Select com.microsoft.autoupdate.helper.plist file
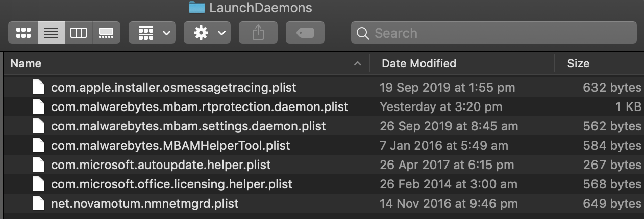The width and height of the screenshot is (644, 219). point(161,165)
